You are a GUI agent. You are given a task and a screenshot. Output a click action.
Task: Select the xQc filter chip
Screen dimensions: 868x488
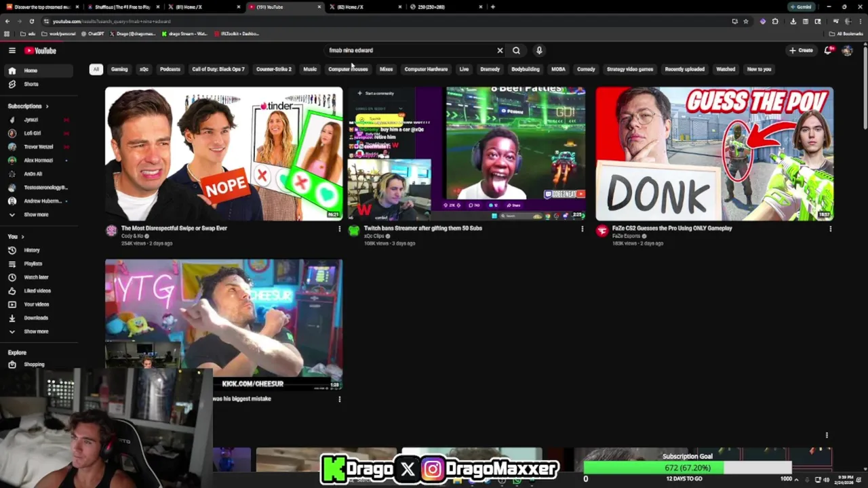[x=144, y=69]
